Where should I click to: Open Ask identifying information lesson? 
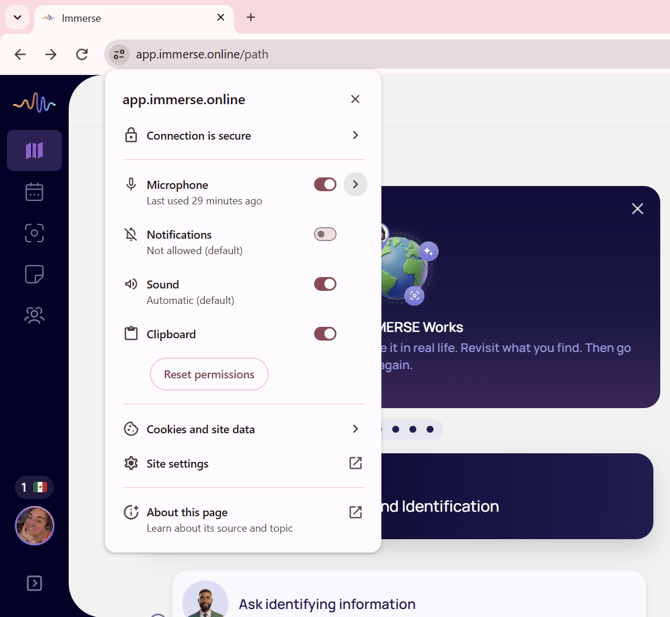coord(409,594)
